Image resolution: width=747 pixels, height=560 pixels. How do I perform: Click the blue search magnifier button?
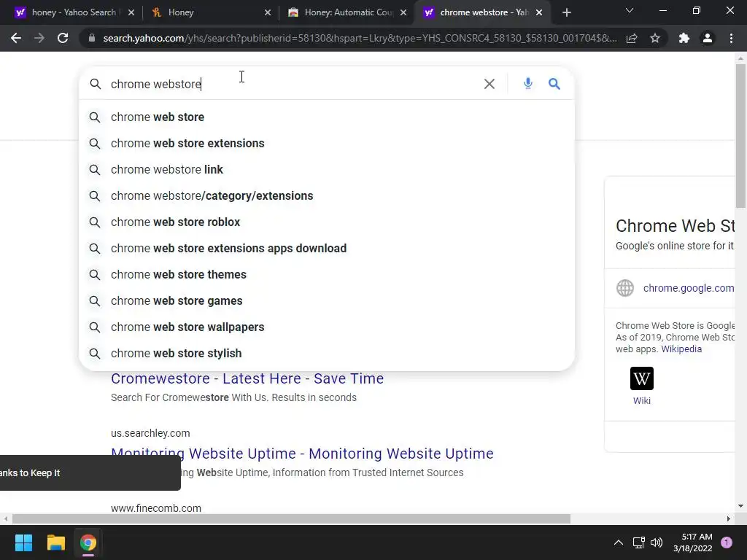pyautogui.click(x=554, y=84)
